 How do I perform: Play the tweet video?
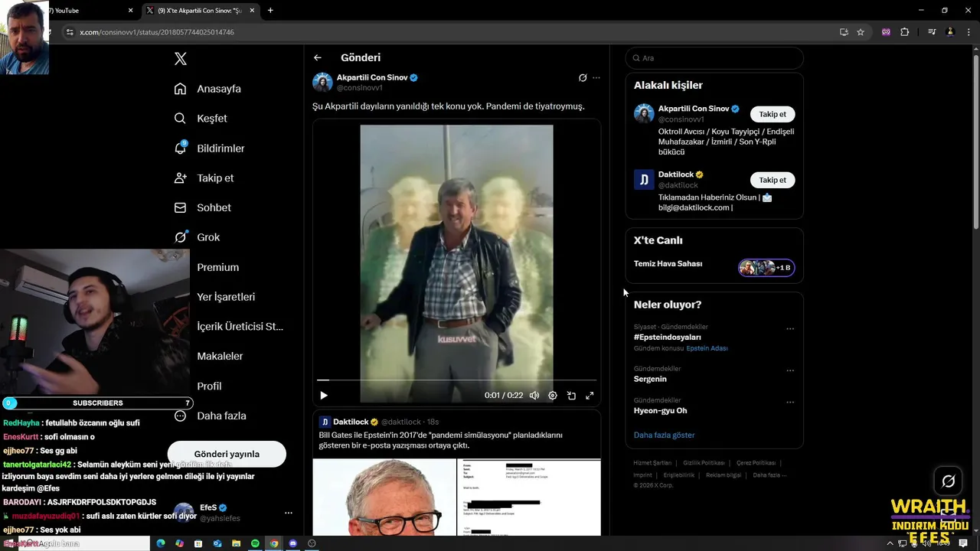pos(324,396)
